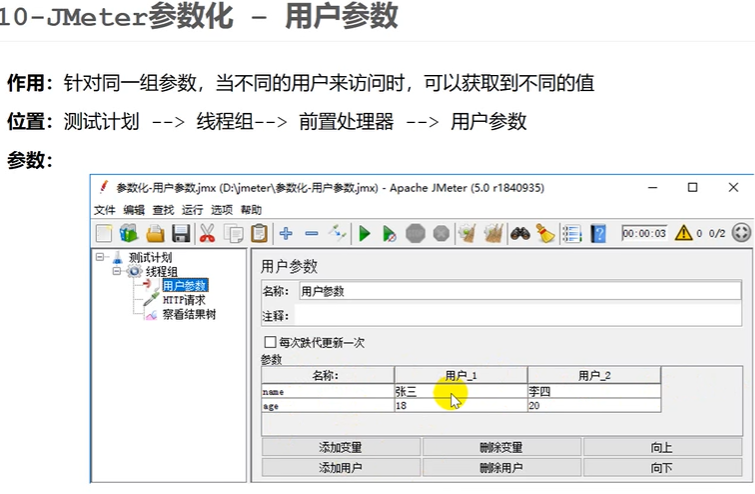Click the 添加用户 button
The width and height of the screenshot is (755, 494).
tap(341, 467)
